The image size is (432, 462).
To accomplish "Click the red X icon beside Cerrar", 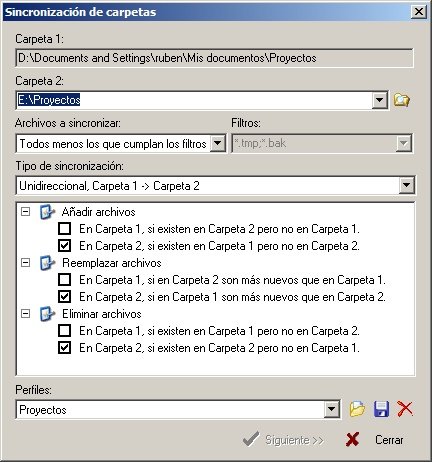I will (352, 440).
